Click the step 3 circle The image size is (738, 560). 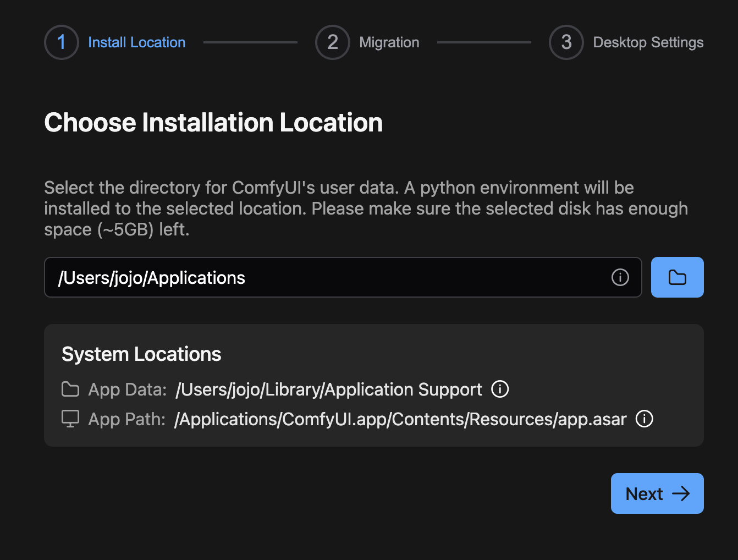pyautogui.click(x=566, y=42)
